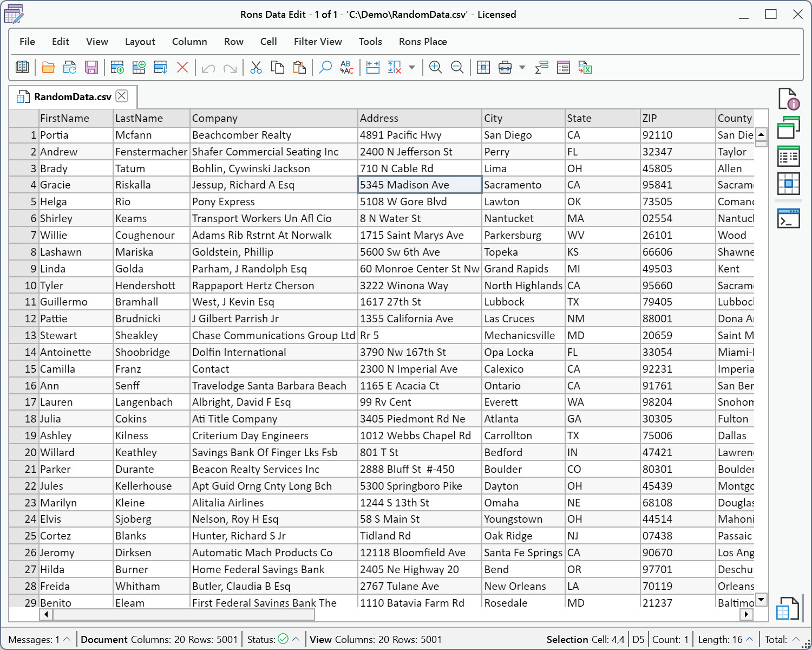Expand the dropdown arrow beside the toolbox icon
The height and width of the screenshot is (650, 812).
click(522, 67)
